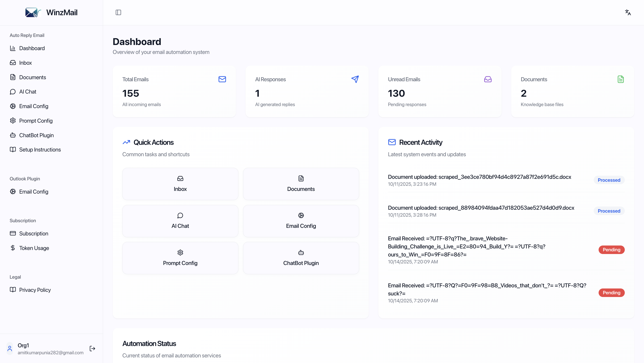Toggle the sidebar collapse icon
The height and width of the screenshot is (363, 644).
pos(118,12)
